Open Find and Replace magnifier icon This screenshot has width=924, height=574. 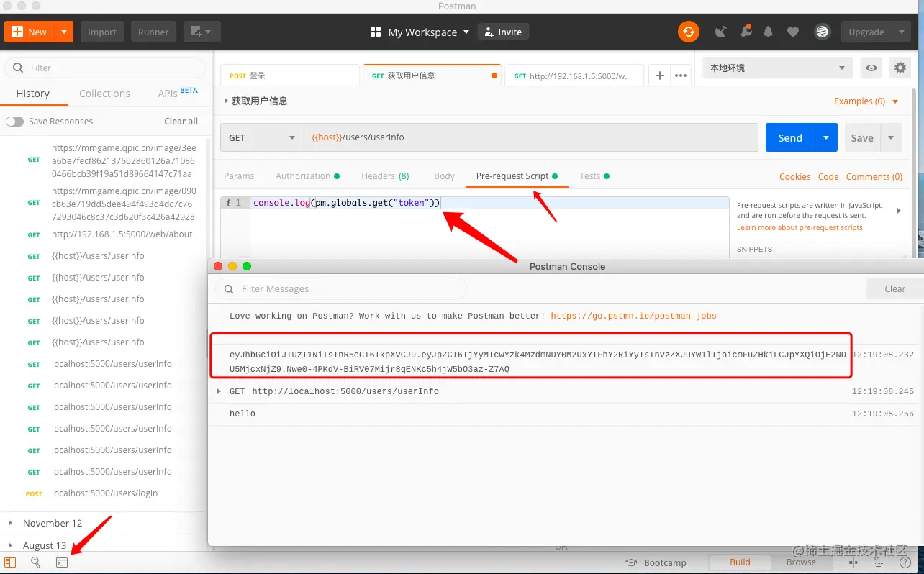click(35, 562)
